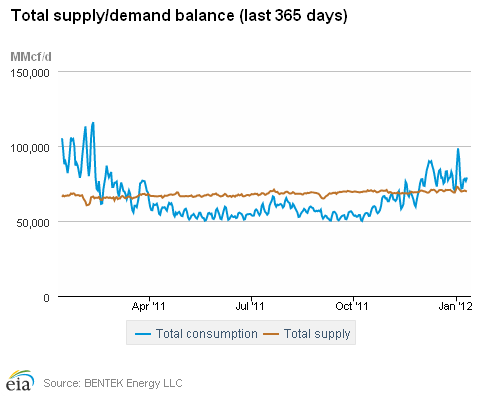Click the January 2012 consumption spike
Viewport: 480px width, 400px height.
pyautogui.click(x=458, y=149)
